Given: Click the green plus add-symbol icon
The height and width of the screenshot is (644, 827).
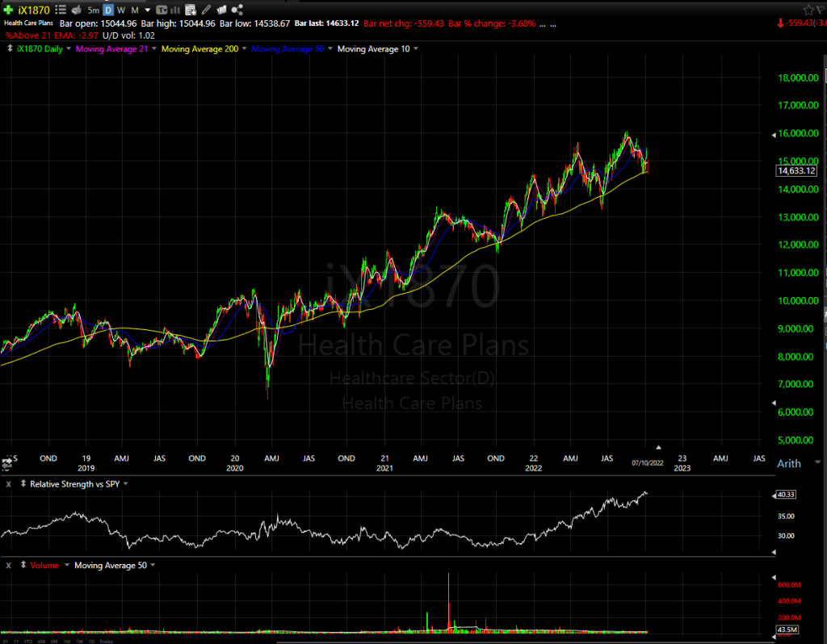Looking at the screenshot, I should 7,10.
